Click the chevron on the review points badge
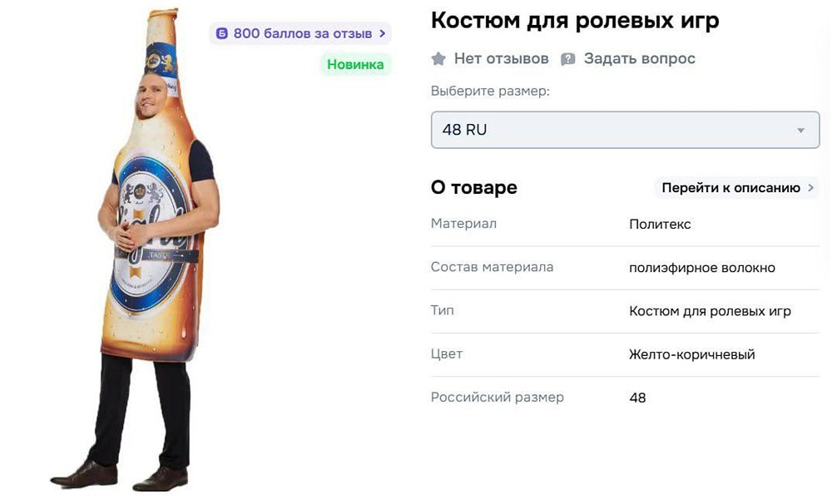 coord(382,34)
